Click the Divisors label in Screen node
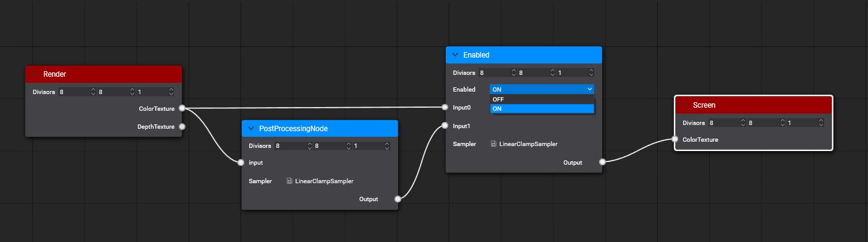 pos(694,123)
